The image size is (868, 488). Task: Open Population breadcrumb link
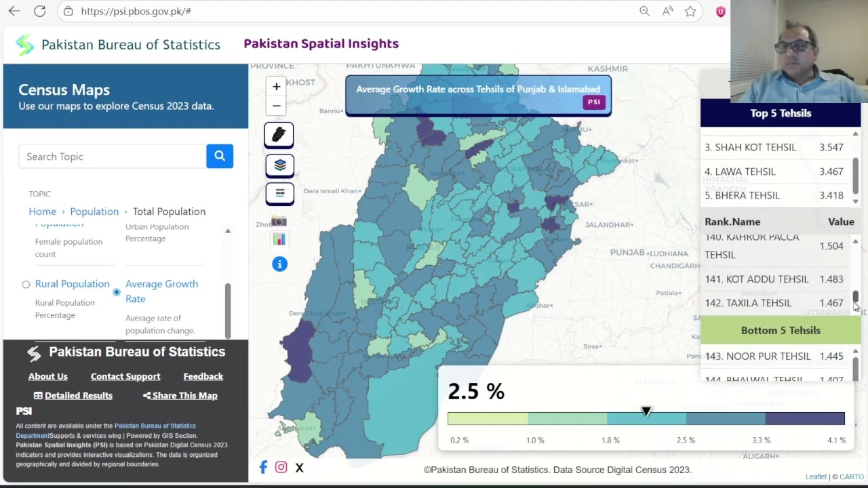[x=94, y=211]
